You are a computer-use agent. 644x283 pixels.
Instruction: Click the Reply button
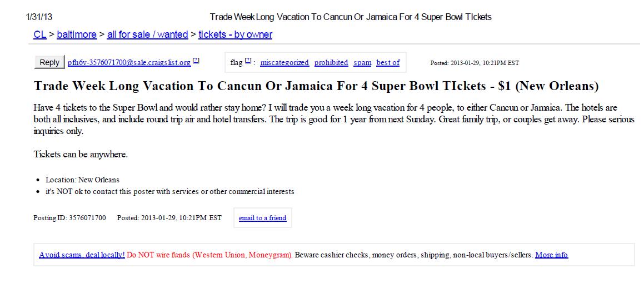click(49, 62)
